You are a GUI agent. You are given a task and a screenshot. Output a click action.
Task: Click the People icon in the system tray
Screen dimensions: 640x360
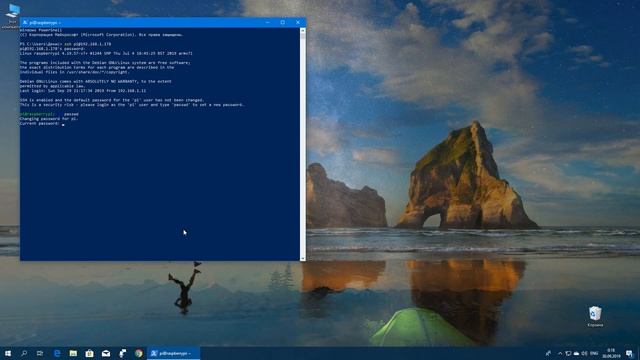point(548,353)
